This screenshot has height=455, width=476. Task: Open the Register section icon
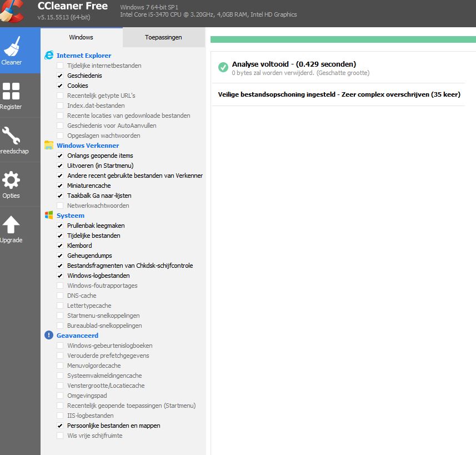click(11, 91)
